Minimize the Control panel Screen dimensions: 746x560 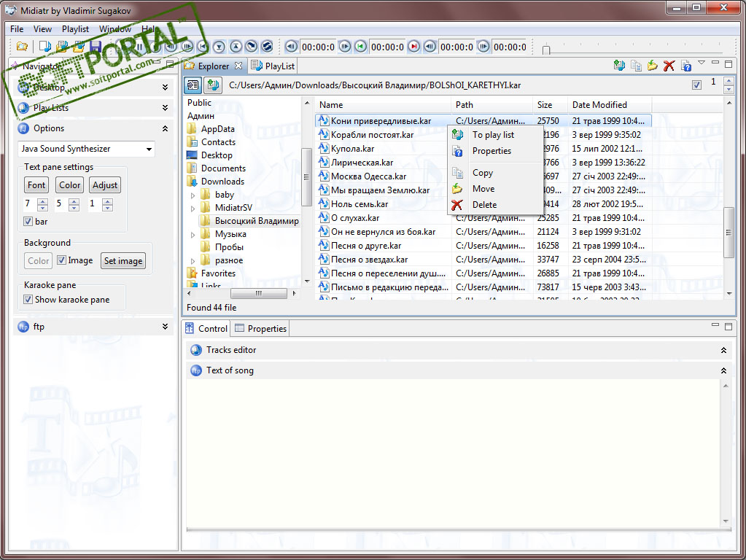715,325
